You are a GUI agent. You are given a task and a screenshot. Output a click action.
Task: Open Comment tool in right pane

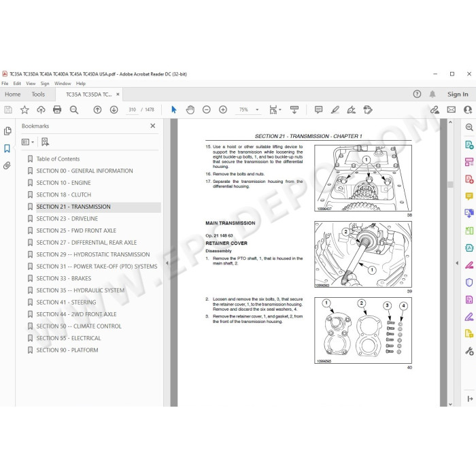pos(469,196)
